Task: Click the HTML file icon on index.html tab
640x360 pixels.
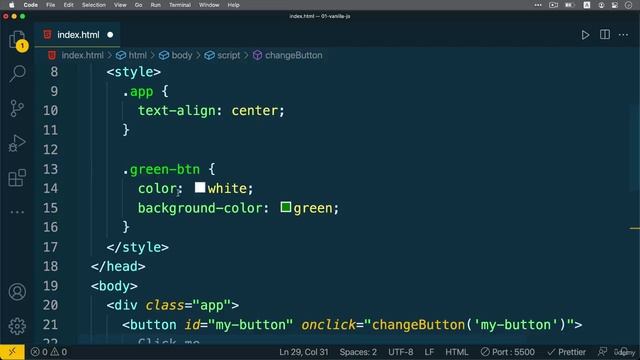Action: tap(48, 35)
